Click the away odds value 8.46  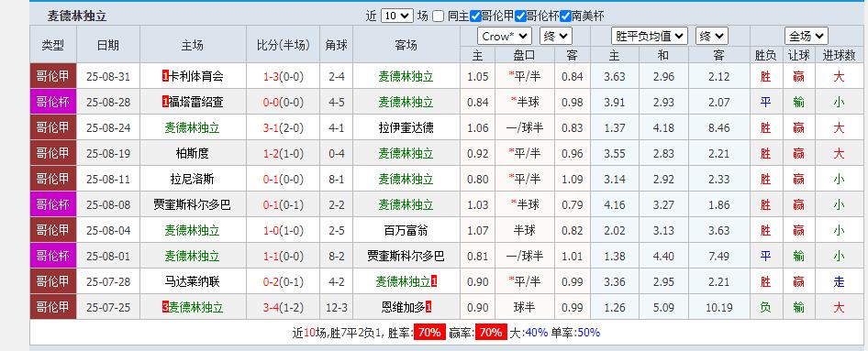coord(719,127)
